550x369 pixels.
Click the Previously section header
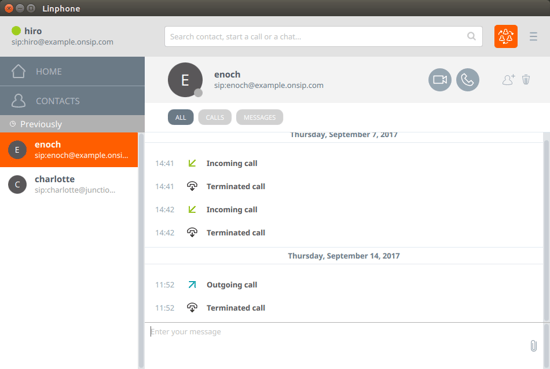click(x=72, y=124)
